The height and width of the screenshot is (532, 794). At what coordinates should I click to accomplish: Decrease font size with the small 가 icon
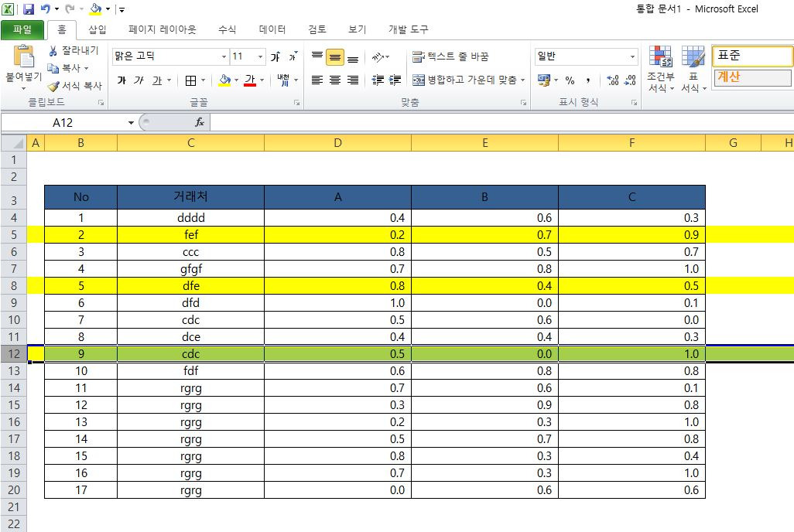[x=293, y=56]
